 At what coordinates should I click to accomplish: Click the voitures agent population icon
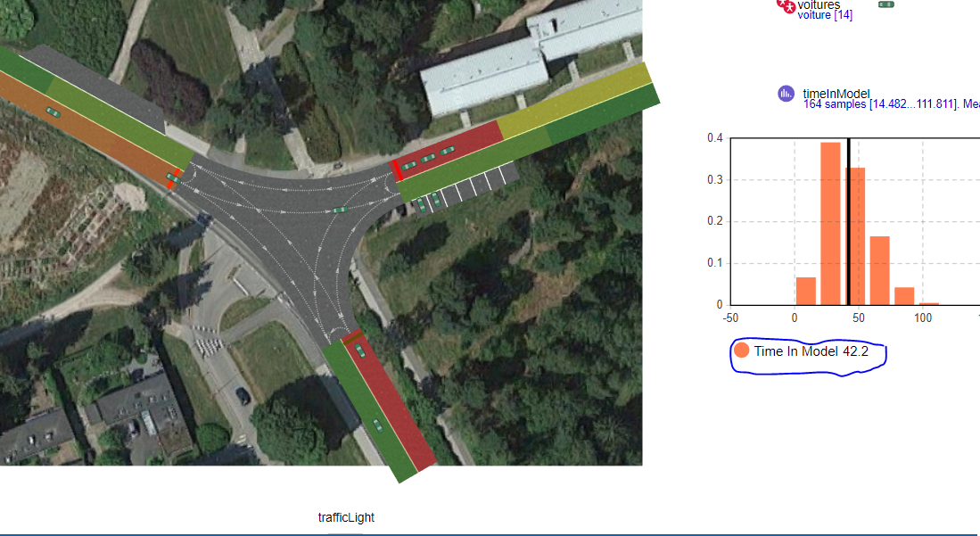(x=786, y=5)
